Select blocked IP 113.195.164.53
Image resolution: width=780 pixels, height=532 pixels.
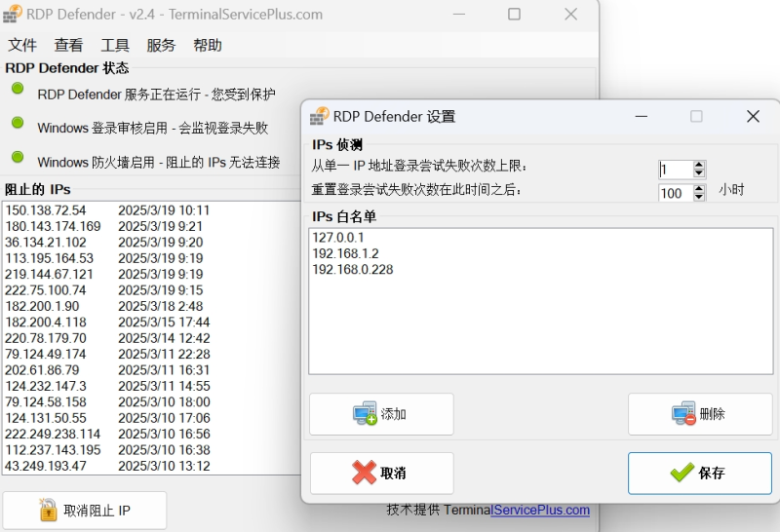pyautogui.click(x=49, y=258)
